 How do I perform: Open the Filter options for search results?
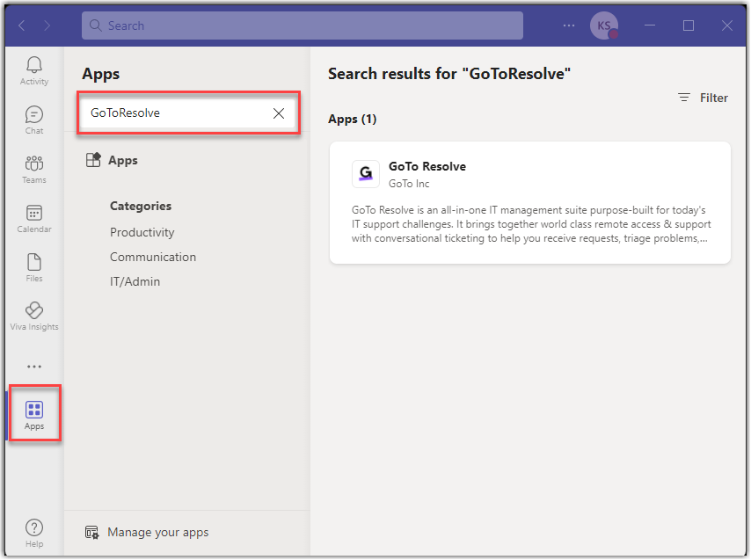pos(704,98)
